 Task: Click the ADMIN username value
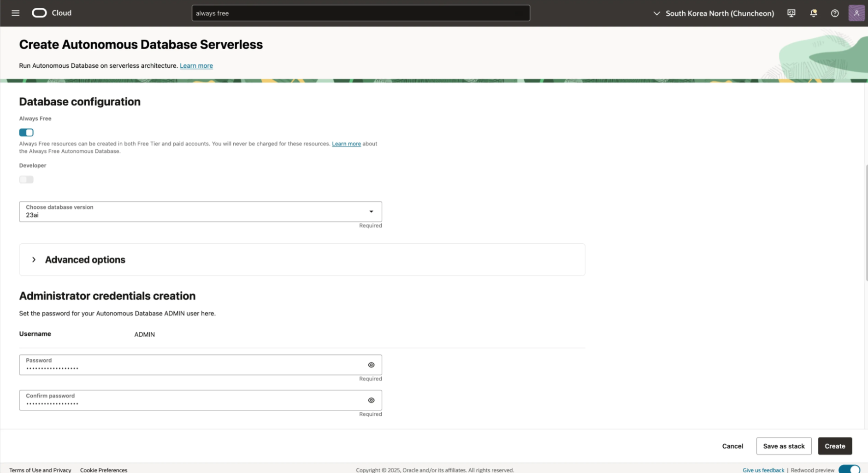coord(144,334)
